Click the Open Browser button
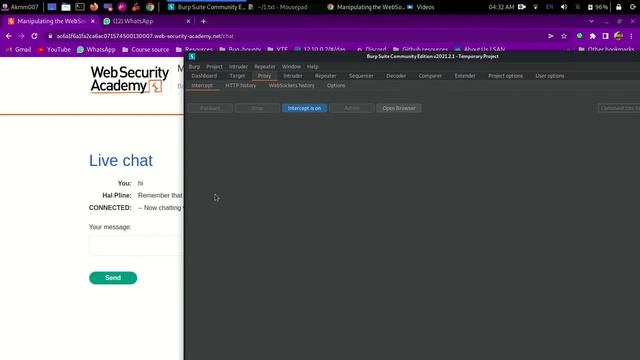This screenshot has width=640, height=360. 399,108
